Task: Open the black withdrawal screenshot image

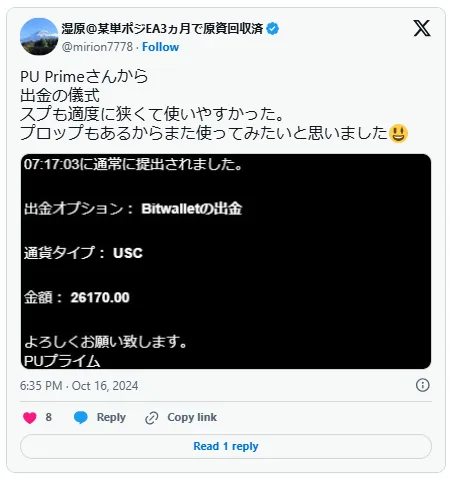Action: click(226, 261)
